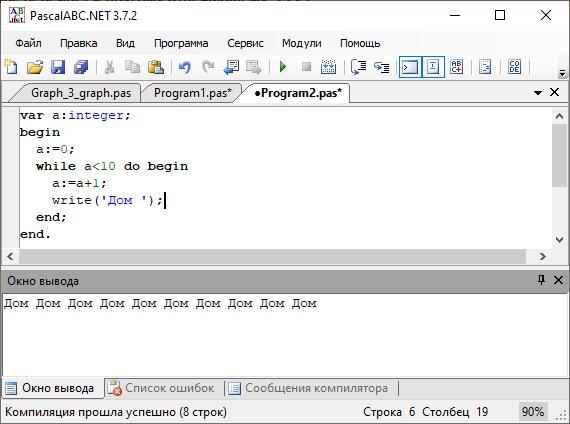Save file with floppy disk icon
The height and width of the screenshot is (424, 570).
click(58, 67)
